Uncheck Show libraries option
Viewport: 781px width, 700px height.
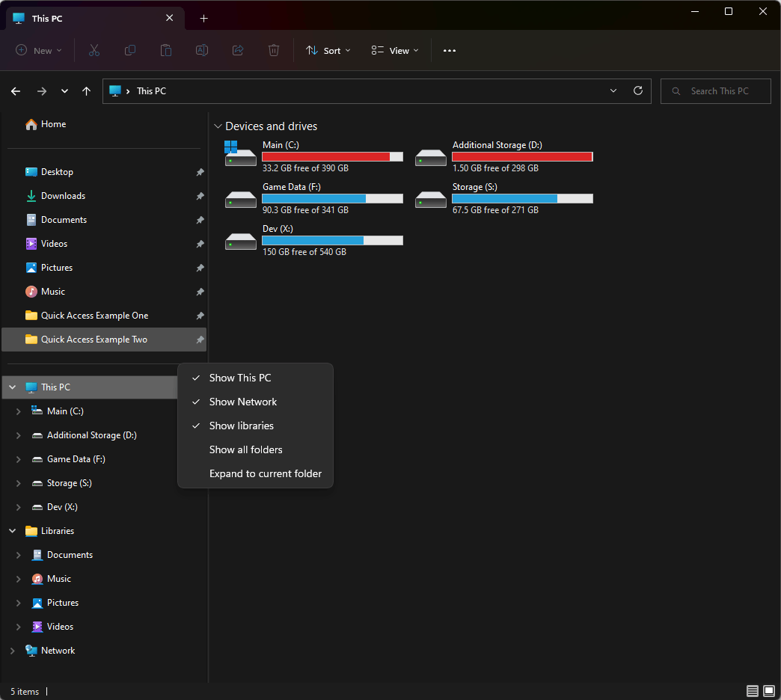click(255, 426)
